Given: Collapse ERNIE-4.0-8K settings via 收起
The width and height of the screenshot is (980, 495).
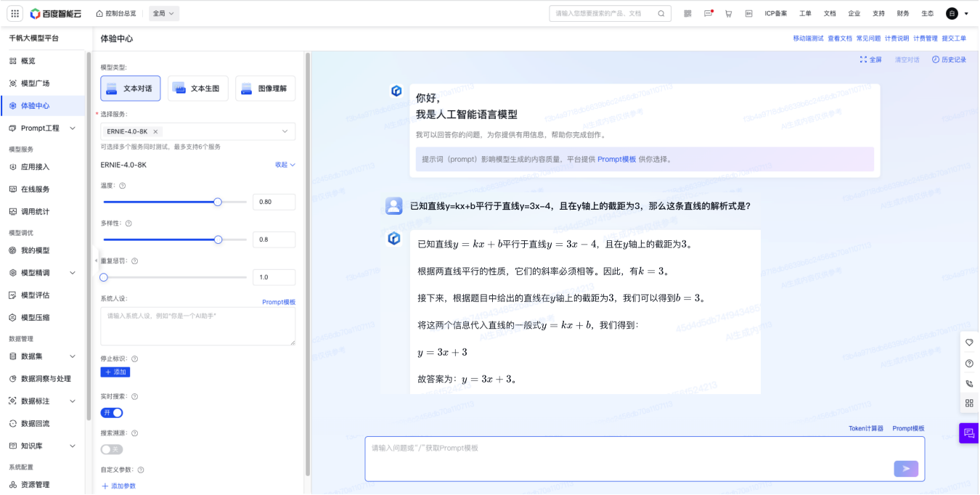Looking at the screenshot, I should click(x=285, y=165).
